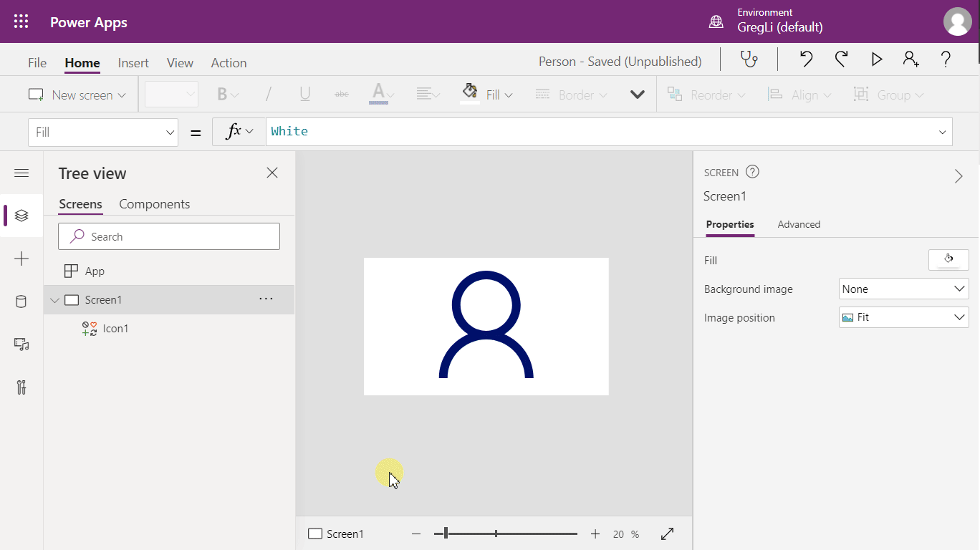Screen dimensions: 980x550
Task: Switch to the Components tab
Action: [154, 204]
